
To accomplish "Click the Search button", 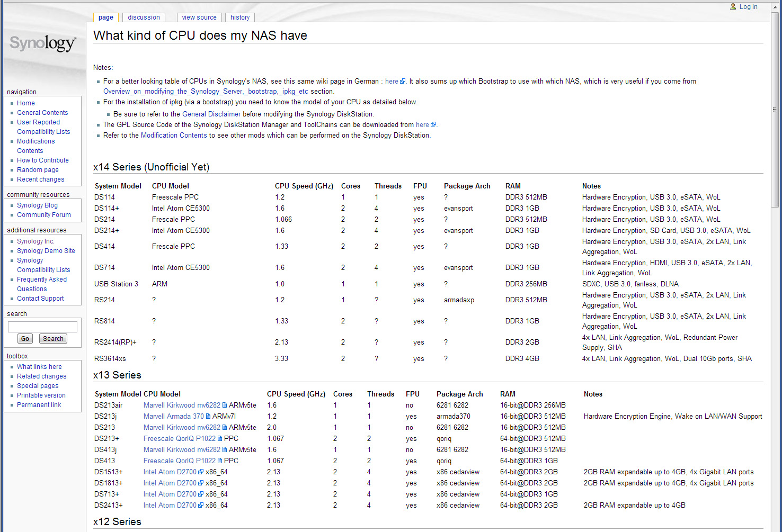I will tap(53, 339).
